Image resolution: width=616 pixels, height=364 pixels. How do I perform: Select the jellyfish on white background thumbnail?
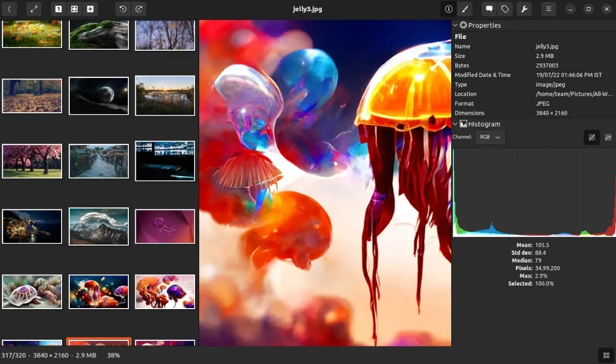tap(165, 292)
